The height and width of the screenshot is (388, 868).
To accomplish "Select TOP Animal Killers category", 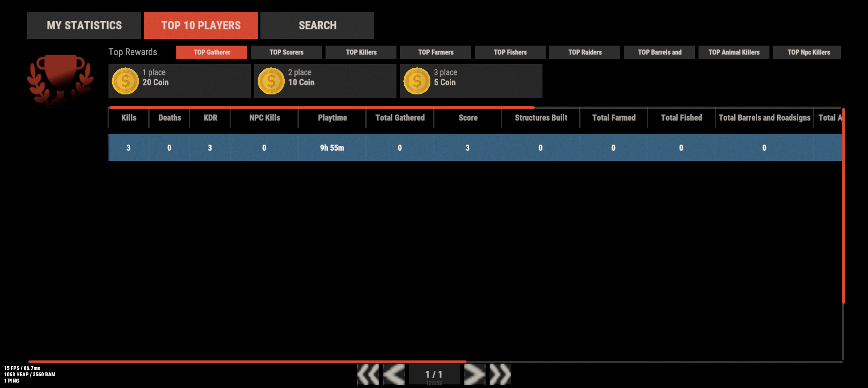I will tap(734, 52).
